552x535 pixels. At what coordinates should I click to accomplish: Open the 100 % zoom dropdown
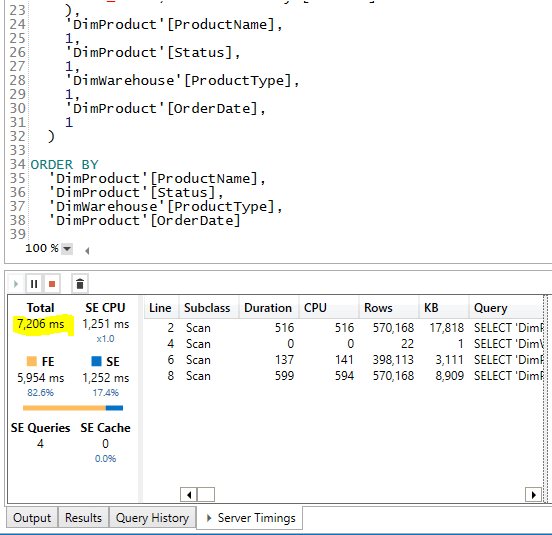[67, 248]
